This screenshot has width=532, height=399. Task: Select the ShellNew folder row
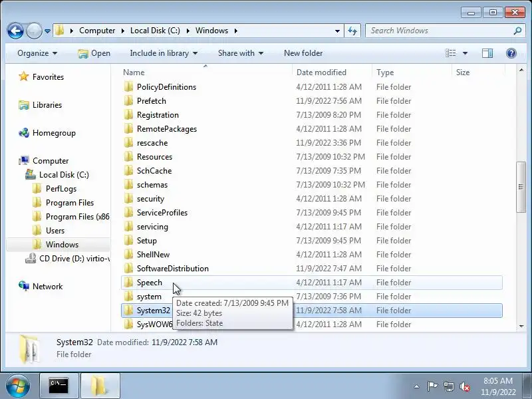312,255
